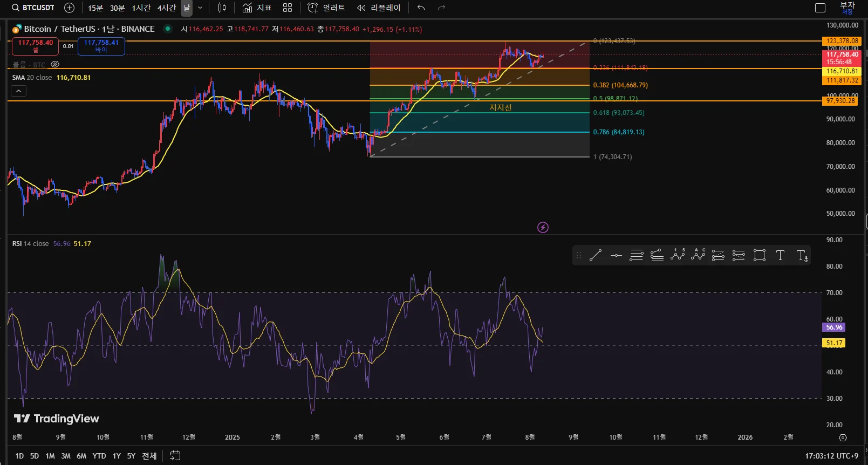Open the candlestick chart type selector
The width and height of the screenshot is (868, 465).
coord(222,8)
